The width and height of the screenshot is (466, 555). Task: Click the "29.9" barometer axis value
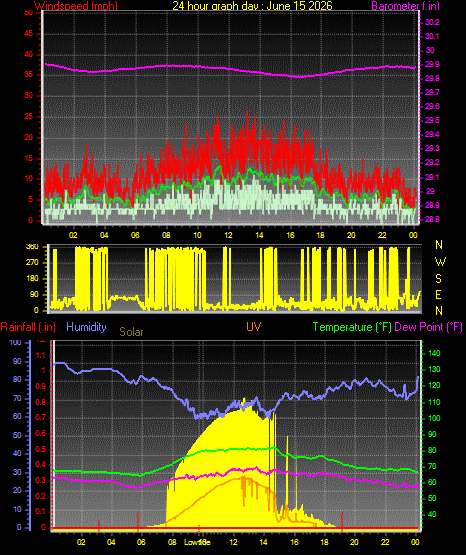click(432, 64)
